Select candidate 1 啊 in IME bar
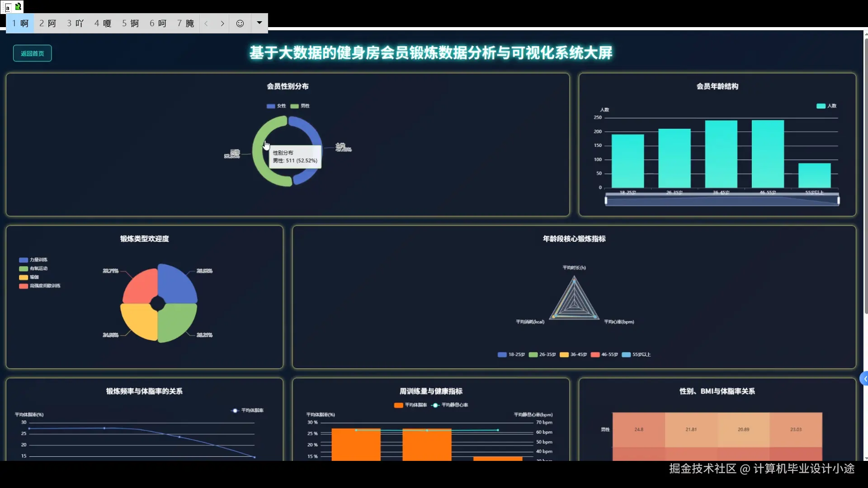 pos(20,23)
